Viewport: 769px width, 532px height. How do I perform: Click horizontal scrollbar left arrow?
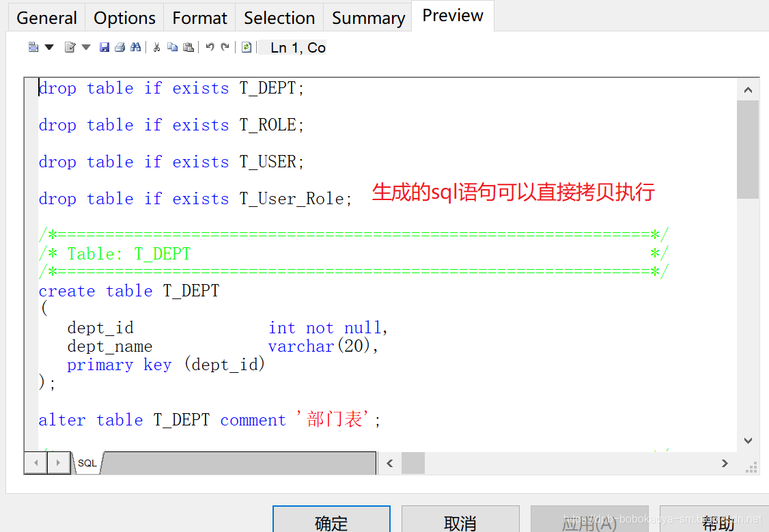point(390,463)
